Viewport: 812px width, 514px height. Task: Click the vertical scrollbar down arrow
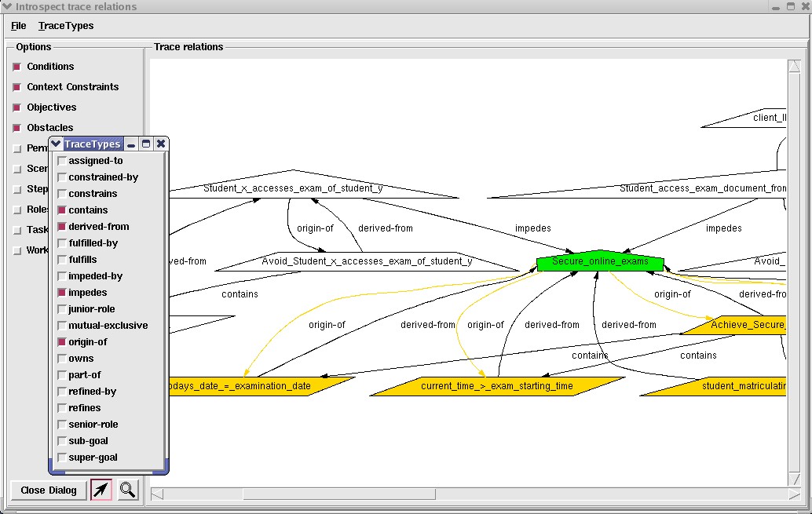click(795, 478)
